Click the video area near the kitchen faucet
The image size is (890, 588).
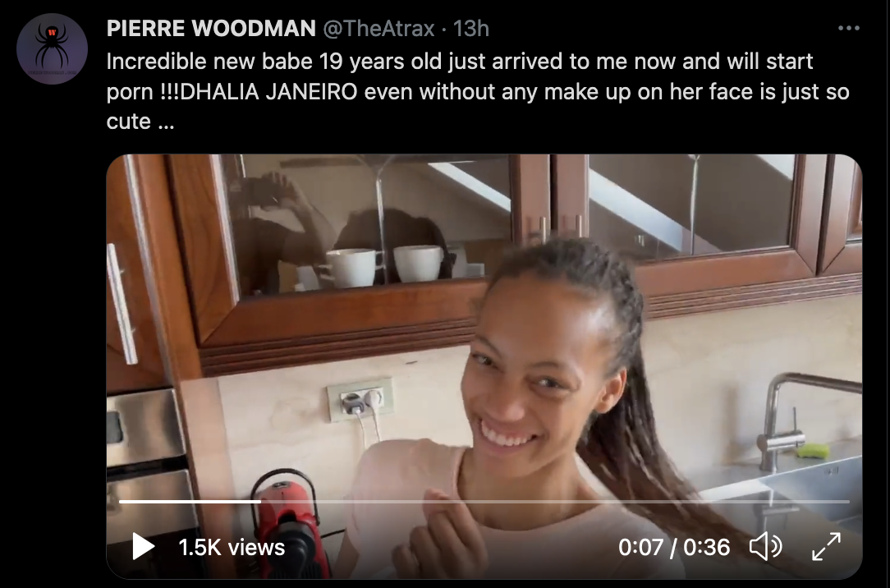806,420
